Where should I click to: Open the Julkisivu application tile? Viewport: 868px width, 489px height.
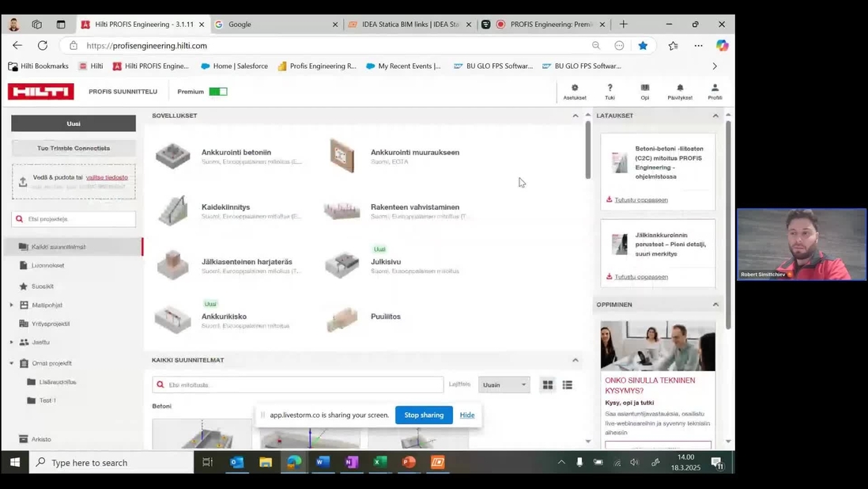[x=386, y=262]
